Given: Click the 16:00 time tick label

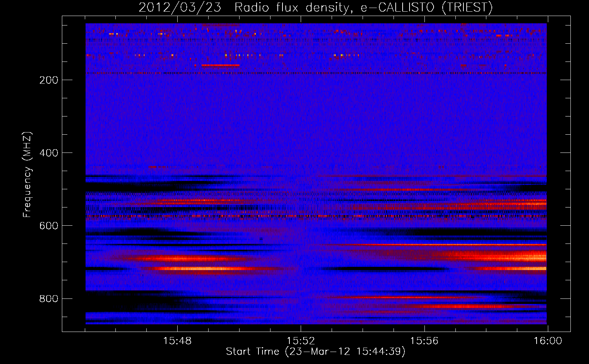Looking at the screenshot, I should click(548, 341).
